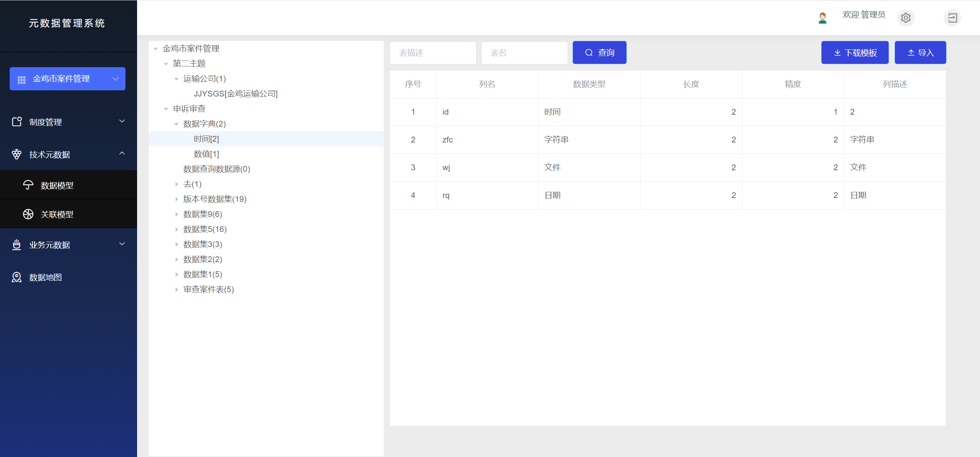Click the 下载模板 button
Screen dimensions: 980x457
tap(855, 52)
